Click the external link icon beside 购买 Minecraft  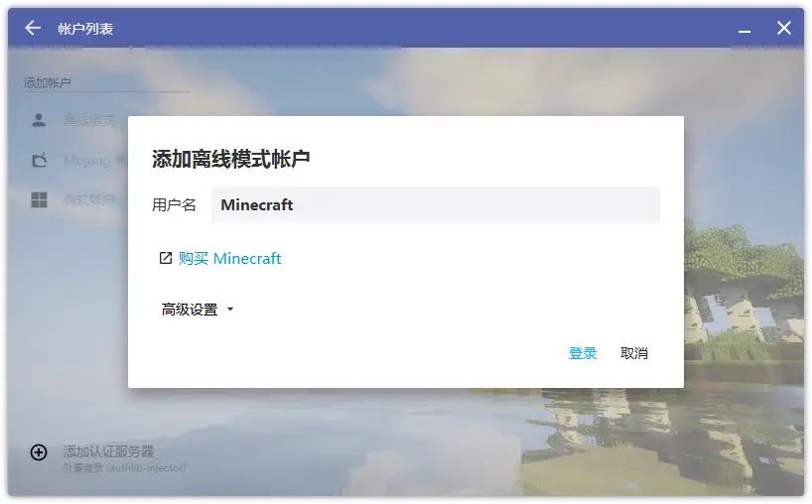(166, 258)
